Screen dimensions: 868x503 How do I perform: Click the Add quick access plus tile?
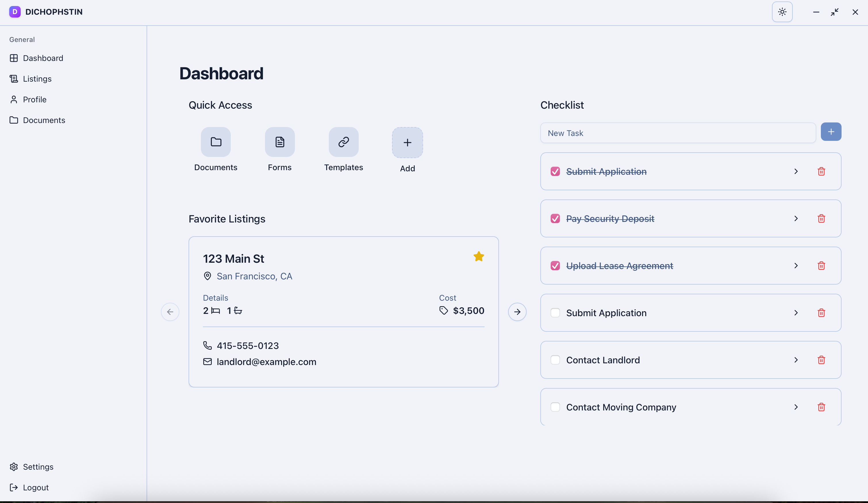coord(407,143)
